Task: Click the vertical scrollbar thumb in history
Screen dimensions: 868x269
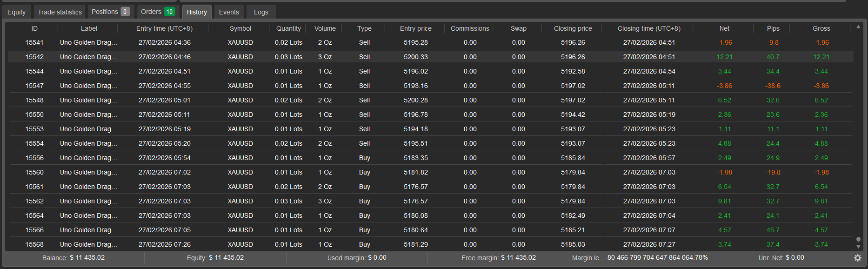Action: click(x=858, y=239)
